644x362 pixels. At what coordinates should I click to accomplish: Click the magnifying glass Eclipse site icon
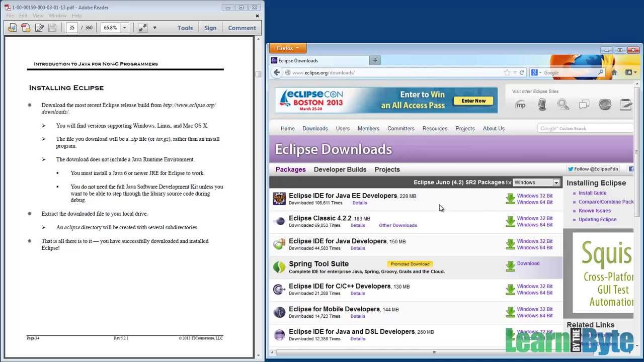click(563, 105)
